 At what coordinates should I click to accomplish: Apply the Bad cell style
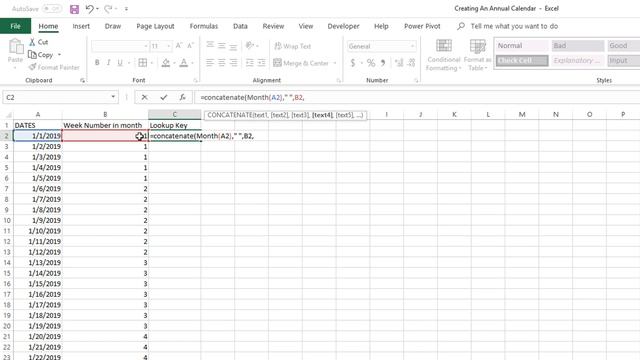[x=578, y=46]
